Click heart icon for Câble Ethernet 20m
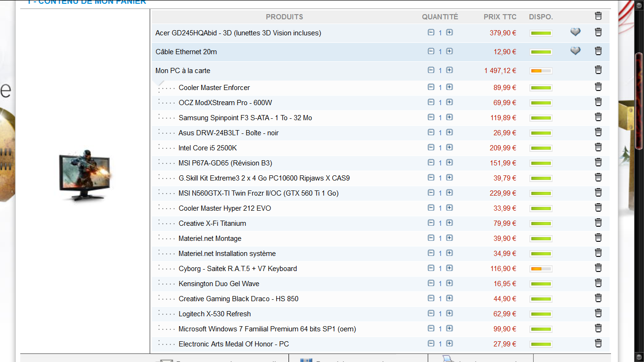Image resolution: width=644 pixels, height=362 pixels. click(575, 51)
